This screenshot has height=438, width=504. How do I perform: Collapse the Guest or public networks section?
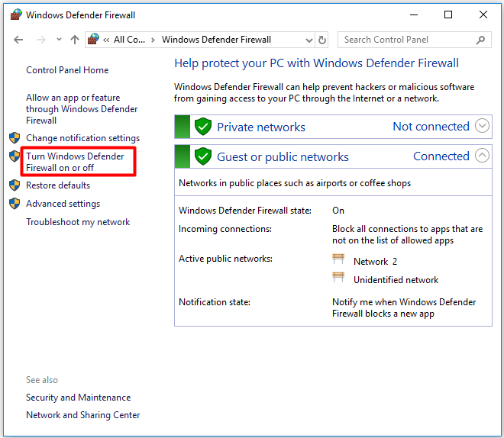click(x=482, y=156)
